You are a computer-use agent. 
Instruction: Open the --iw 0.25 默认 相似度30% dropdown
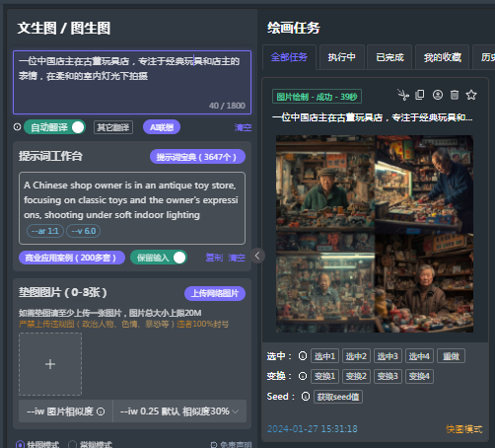tap(179, 411)
